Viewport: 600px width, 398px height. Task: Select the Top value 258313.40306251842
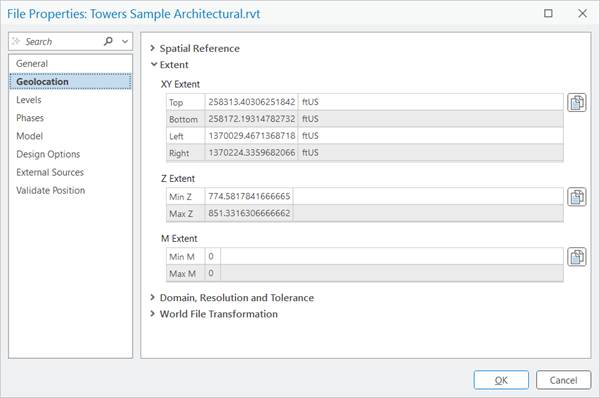point(251,102)
